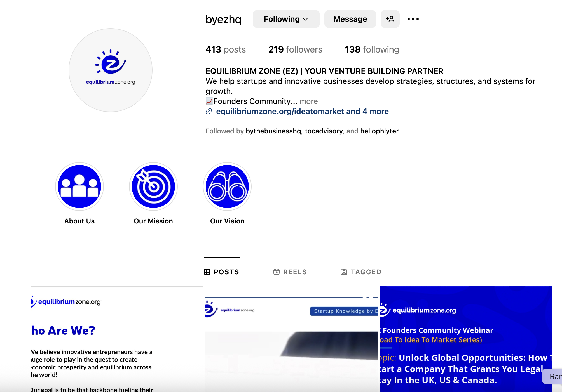Click the 413 posts count
The width and height of the screenshot is (562, 392).
(226, 49)
